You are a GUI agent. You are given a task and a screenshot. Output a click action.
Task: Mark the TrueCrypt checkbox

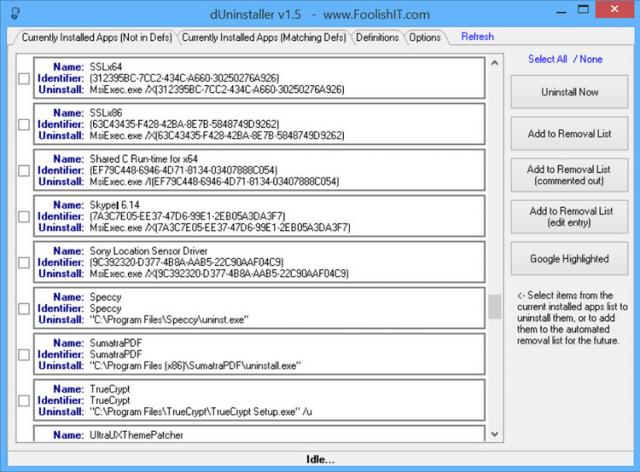click(x=24, y=401)
